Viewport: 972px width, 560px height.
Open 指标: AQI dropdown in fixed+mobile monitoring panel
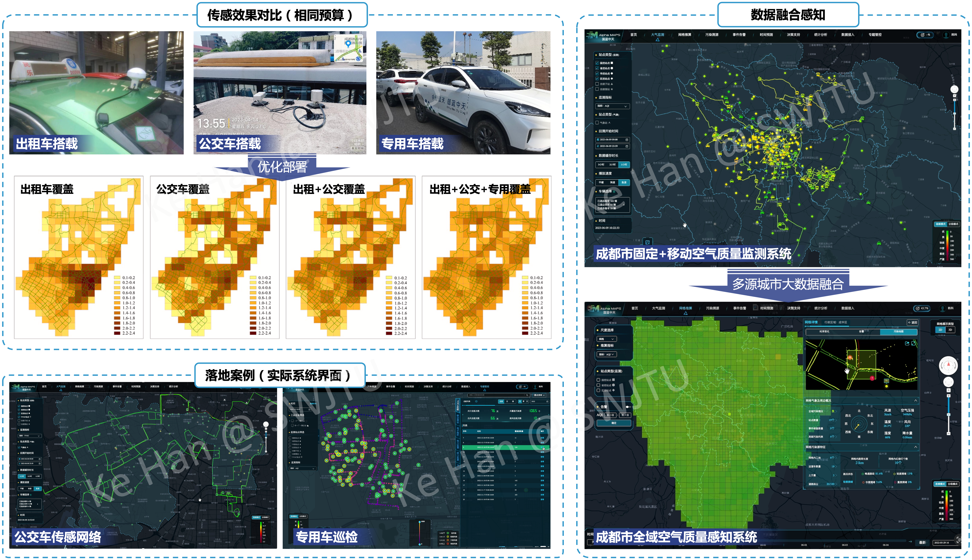click(x=613, y=107)
